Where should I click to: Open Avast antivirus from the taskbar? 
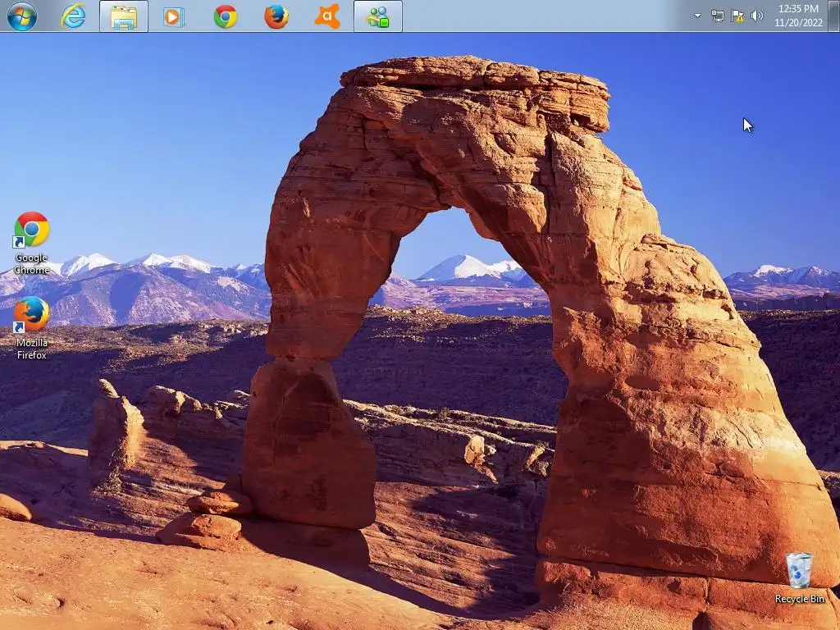coord(327,16)
